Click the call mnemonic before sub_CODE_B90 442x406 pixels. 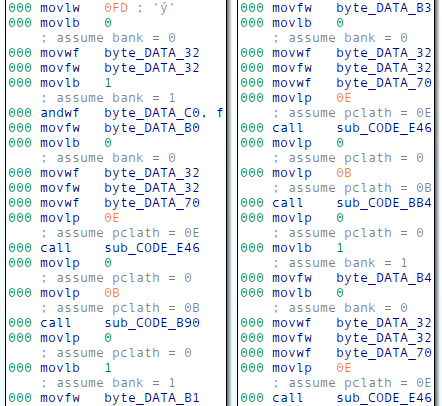55,323
